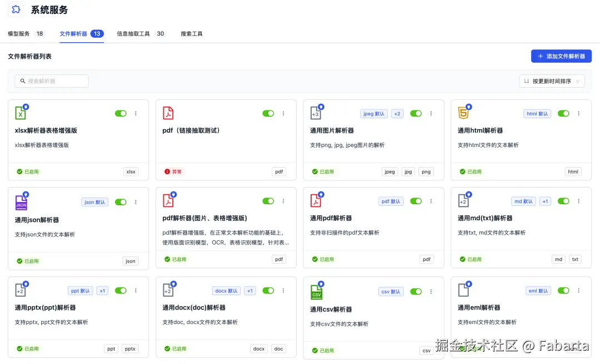Toggle the 通用pptx(ppt)解析器 switch
The height and width of the screenshot is (364, 600).
pyautogui.click(x=121, y=291)
